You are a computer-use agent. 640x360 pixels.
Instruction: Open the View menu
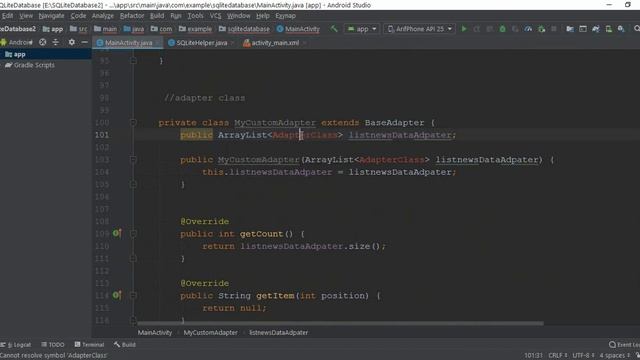click(x=26, y=16)
